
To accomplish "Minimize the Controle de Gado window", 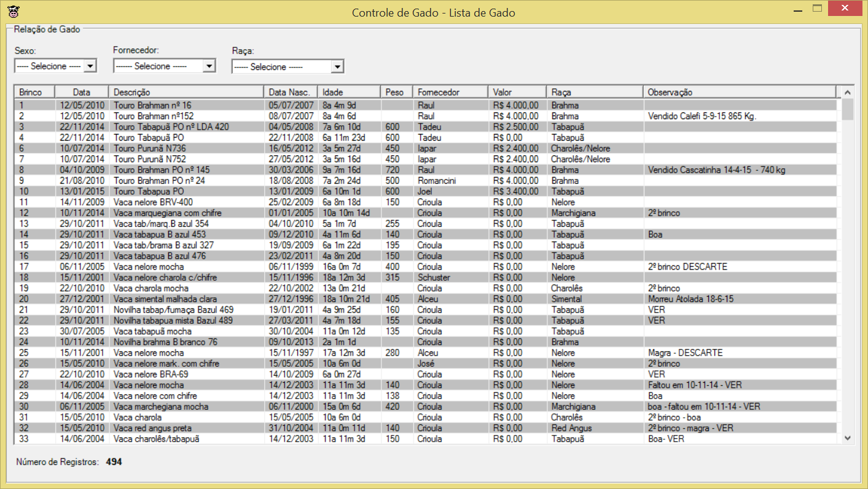I will click(798, 10).
